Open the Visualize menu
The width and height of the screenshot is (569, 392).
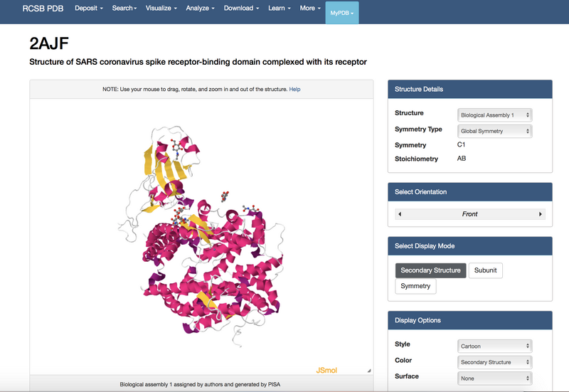coord(161,9)
